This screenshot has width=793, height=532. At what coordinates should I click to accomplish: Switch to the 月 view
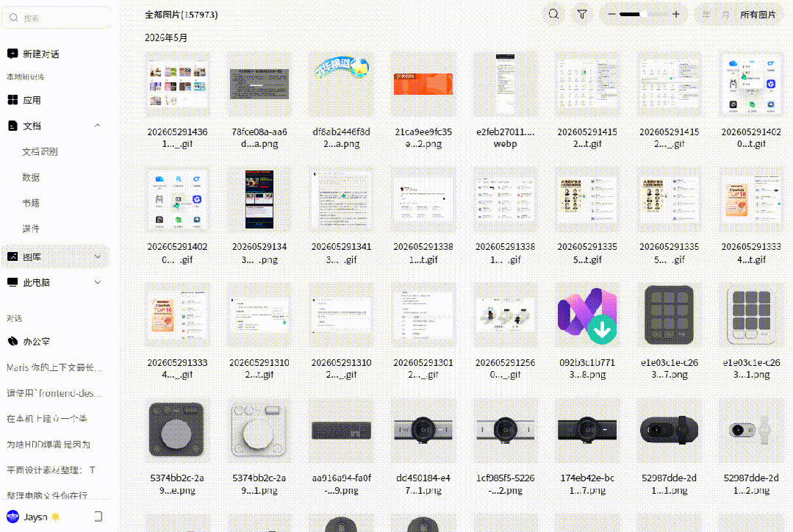tap(725, 15)
